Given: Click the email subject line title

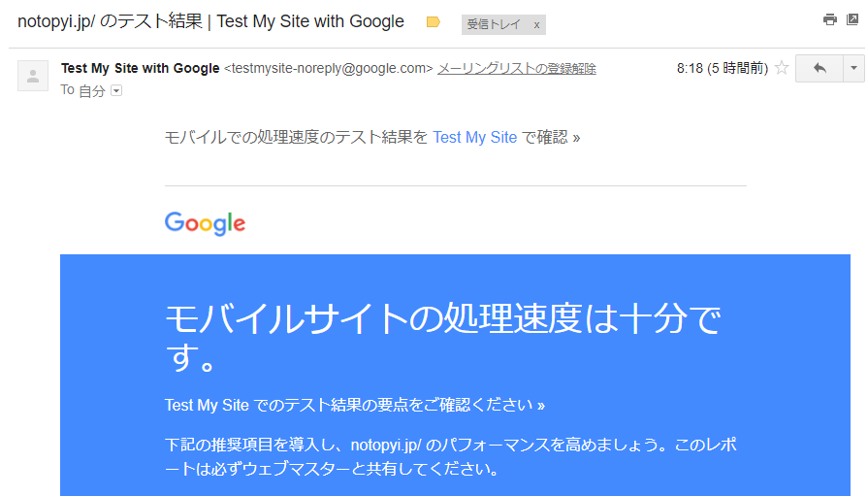Looking at the screenshot, I should [x=210, y=21].
